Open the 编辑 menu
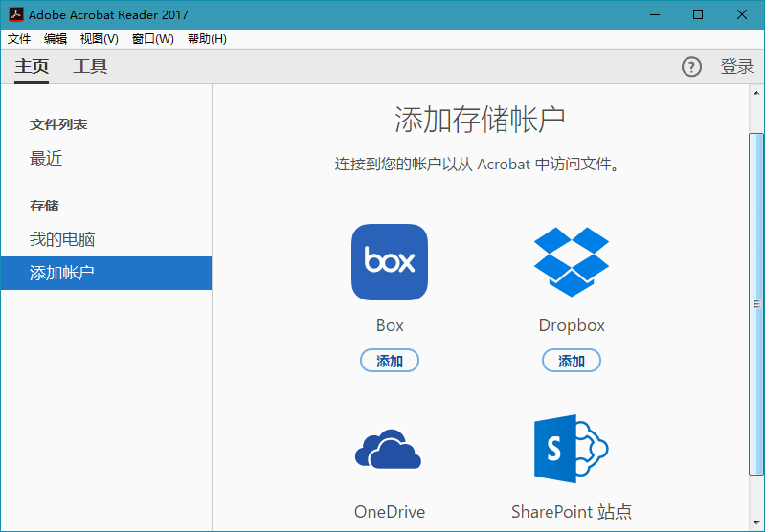This screenshot has height=532, width=765. (x=56, y=39)
